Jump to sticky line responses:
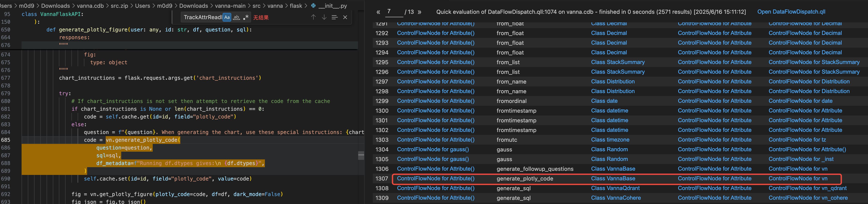Image resolution: width=868 pixels, height=204 pixels. [74, 37]
